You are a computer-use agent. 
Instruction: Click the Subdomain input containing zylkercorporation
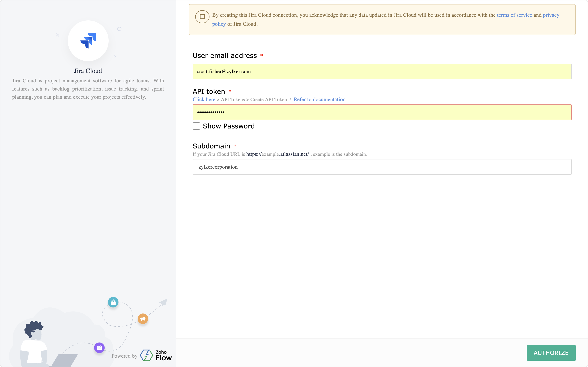tap(382, 167)
